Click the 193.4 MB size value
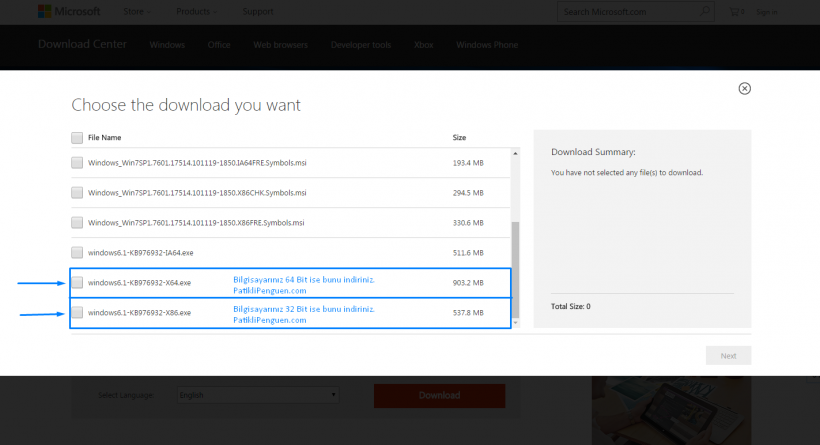 pos(468,163)
